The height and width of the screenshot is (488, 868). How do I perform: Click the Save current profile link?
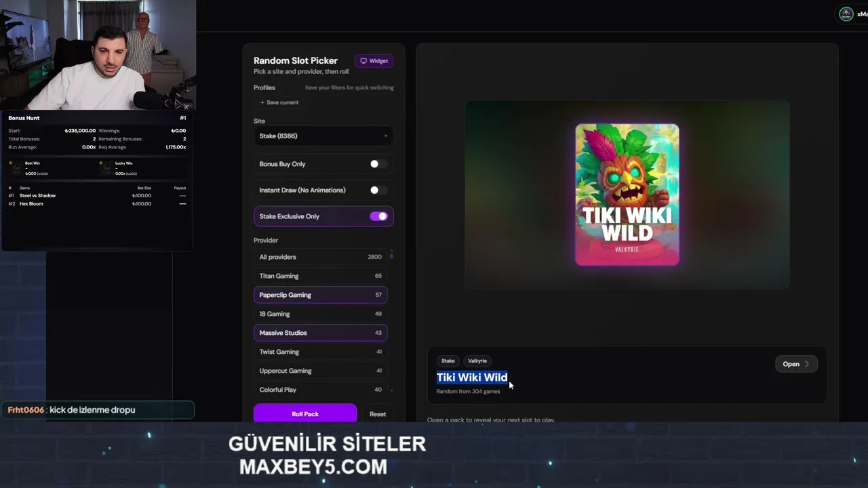point(279,102)
